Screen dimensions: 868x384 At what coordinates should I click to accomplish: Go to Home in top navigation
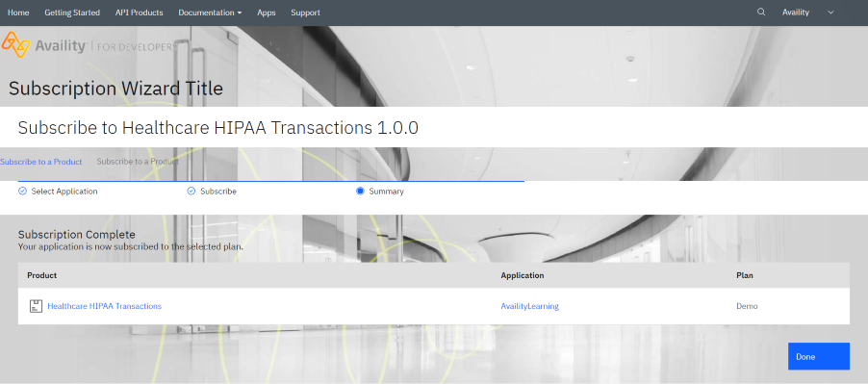pos(18,13)
